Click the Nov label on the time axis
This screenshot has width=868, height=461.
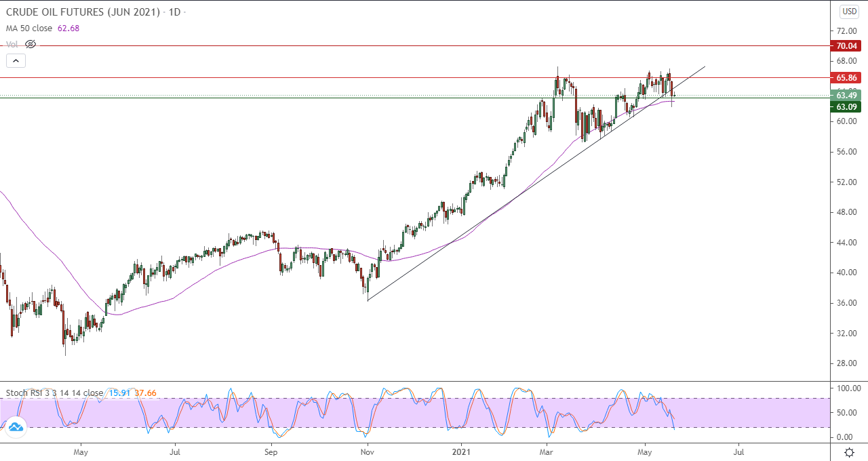tap(367, 451)
